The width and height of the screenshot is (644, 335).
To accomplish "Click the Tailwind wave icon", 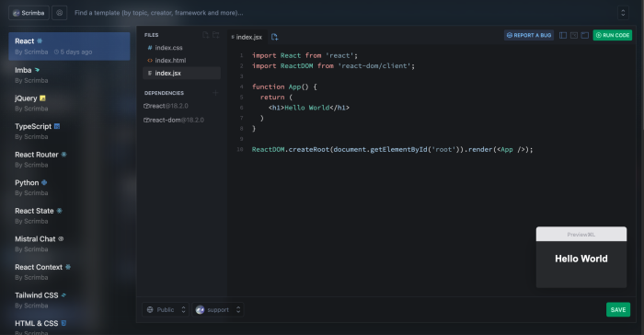I will click(x=63, y=295).
